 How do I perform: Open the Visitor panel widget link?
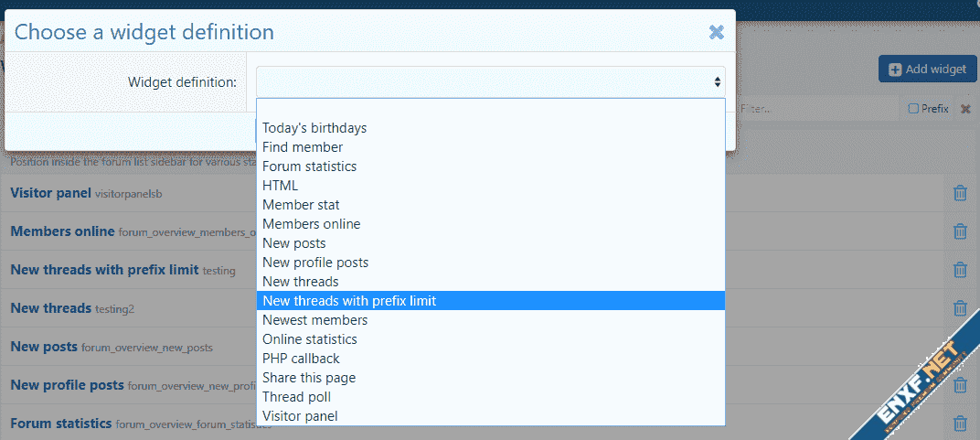[x=50, y=193]
